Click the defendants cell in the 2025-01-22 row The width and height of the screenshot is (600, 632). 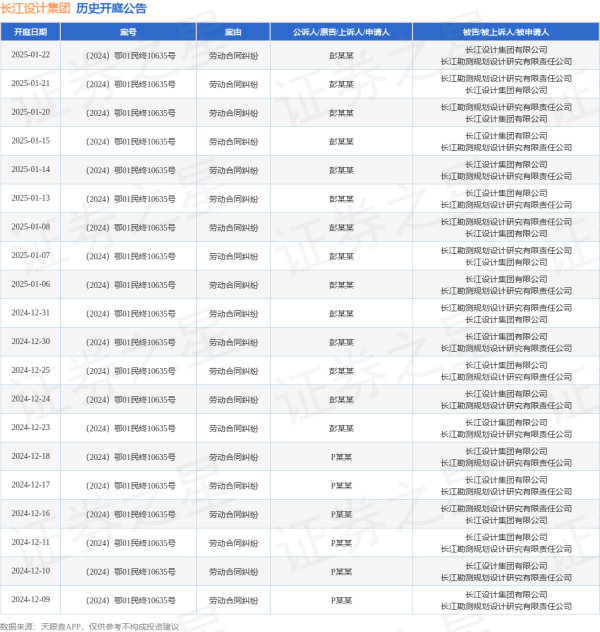click(x=506, y=56)
